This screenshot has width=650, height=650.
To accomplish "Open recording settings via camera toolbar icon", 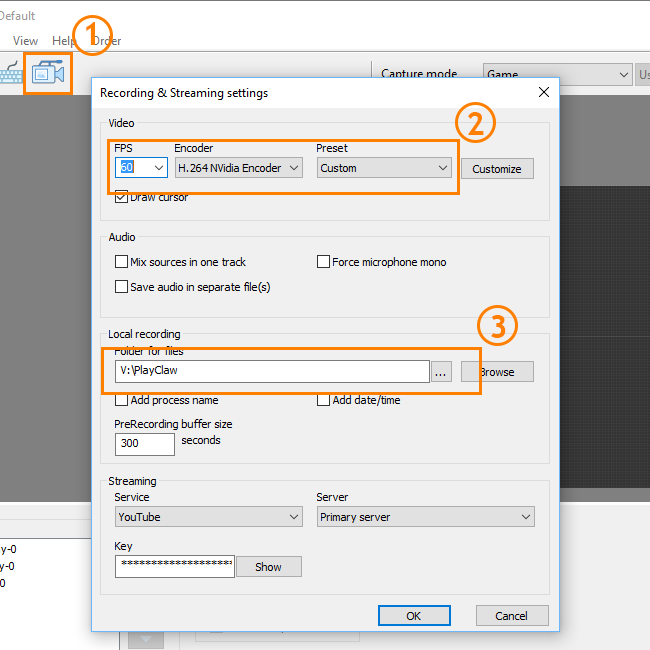I will (48, 73).
